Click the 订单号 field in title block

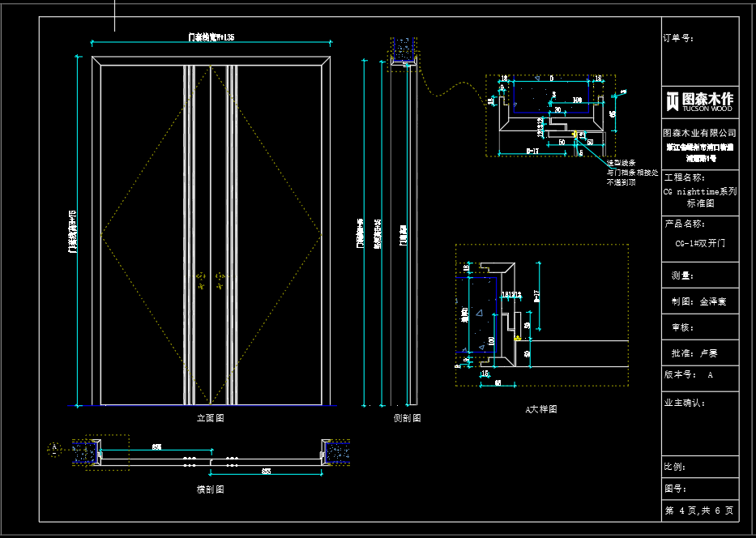click(x=679, y=37)
